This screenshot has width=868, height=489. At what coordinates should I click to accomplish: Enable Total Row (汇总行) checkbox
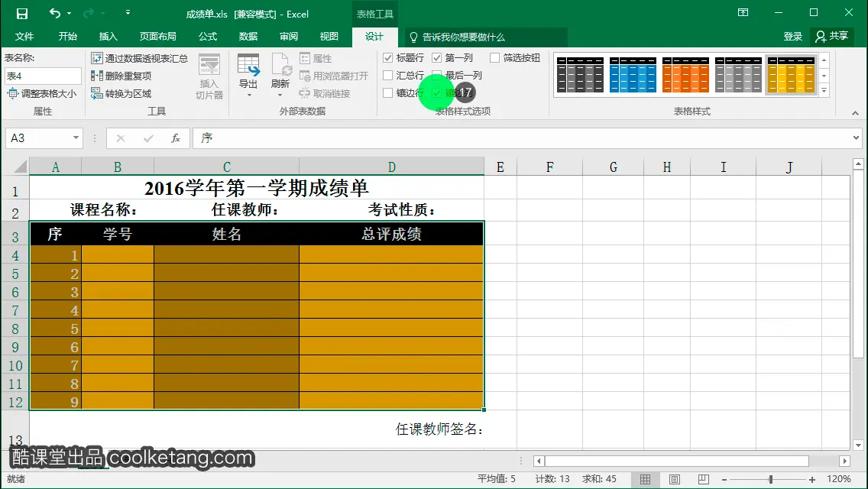388,76
